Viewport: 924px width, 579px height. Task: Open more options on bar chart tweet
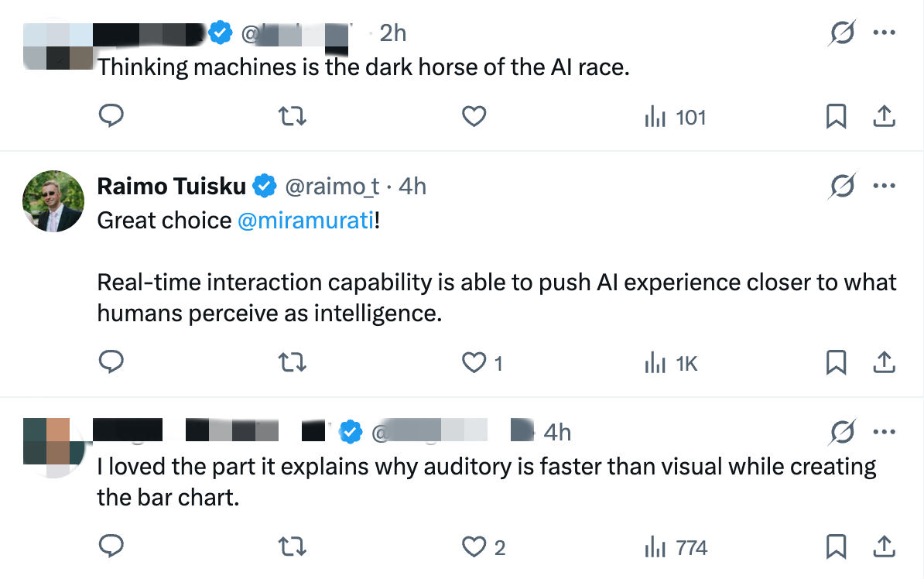point(884,432)
